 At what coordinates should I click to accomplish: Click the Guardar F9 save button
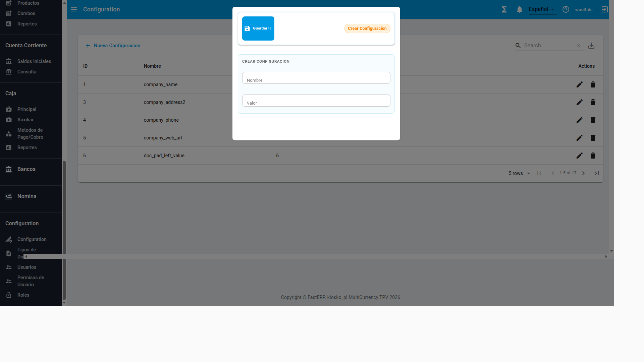[258, 28]
